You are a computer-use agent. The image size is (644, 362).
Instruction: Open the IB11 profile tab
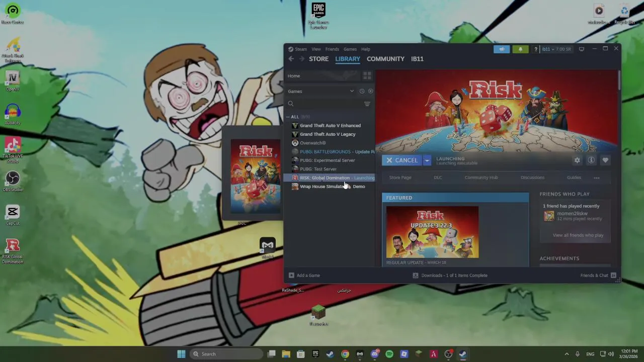click(417, 59)
